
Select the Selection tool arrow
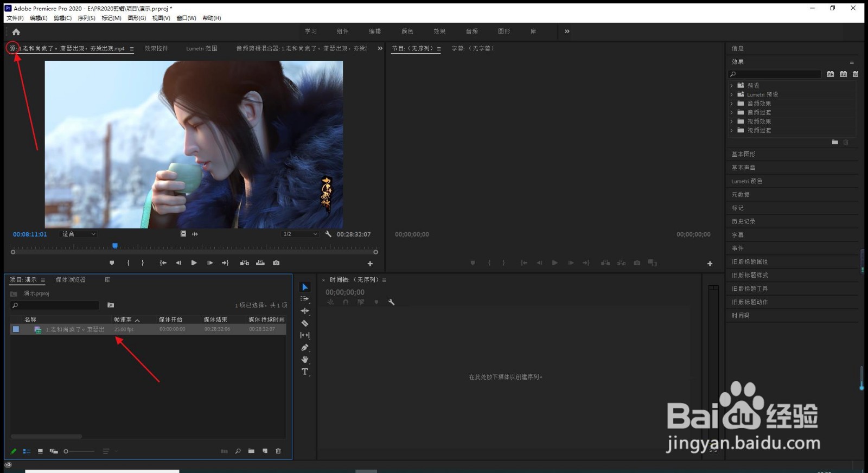click(305, 287)
